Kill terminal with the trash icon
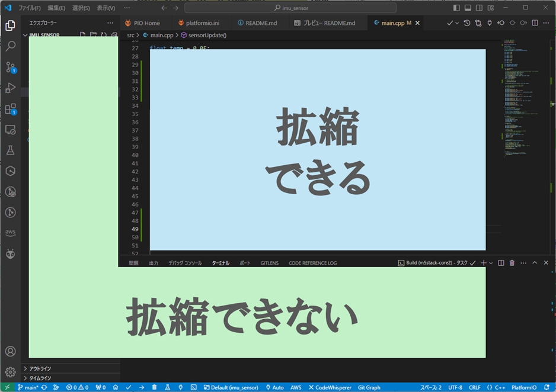This screenshot has width=556, height=392. 512,263
